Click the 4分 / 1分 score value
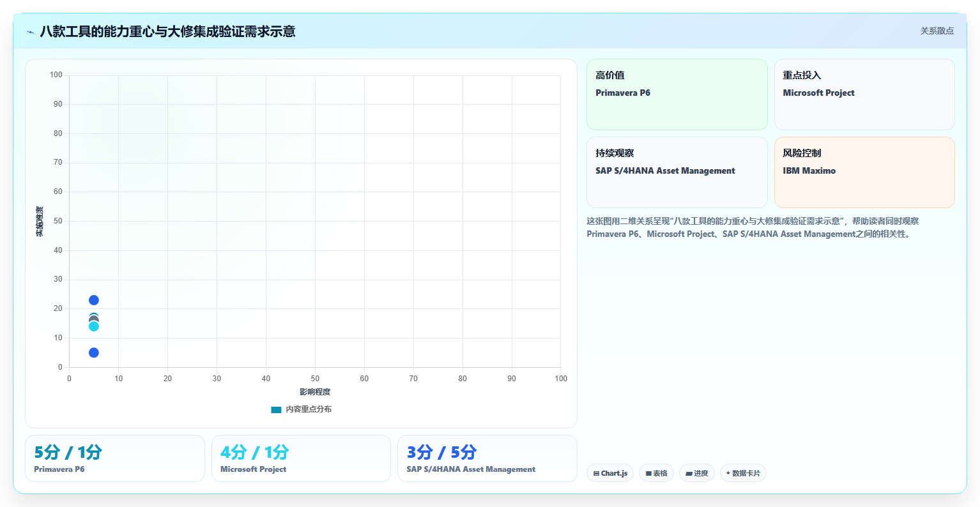Screen dimensions: 980x507 (254, 452)
